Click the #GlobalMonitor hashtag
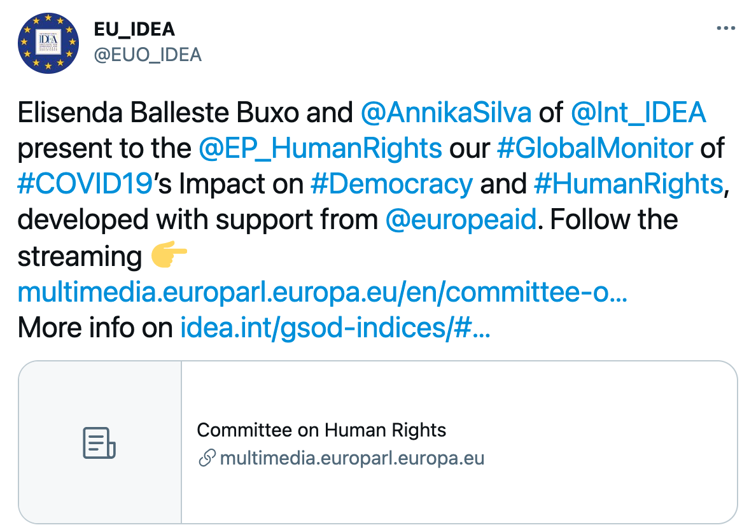 (x=594, y=148)
